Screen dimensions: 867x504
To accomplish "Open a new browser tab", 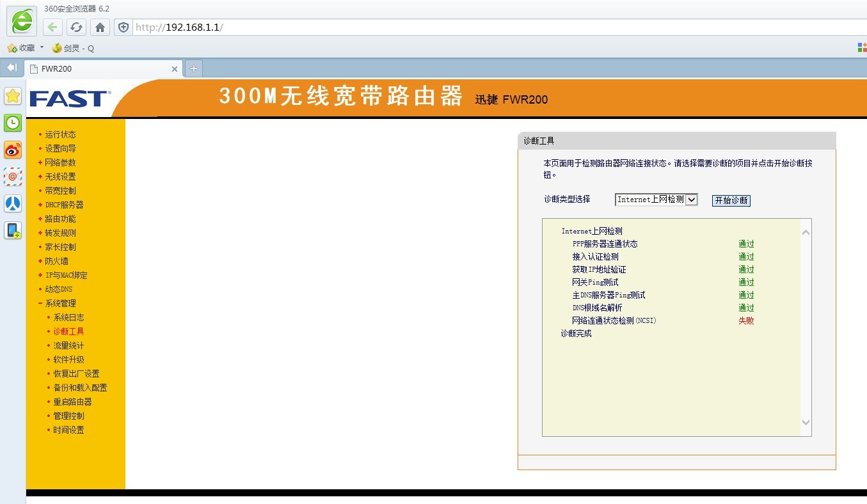I will tap(193, 67).
